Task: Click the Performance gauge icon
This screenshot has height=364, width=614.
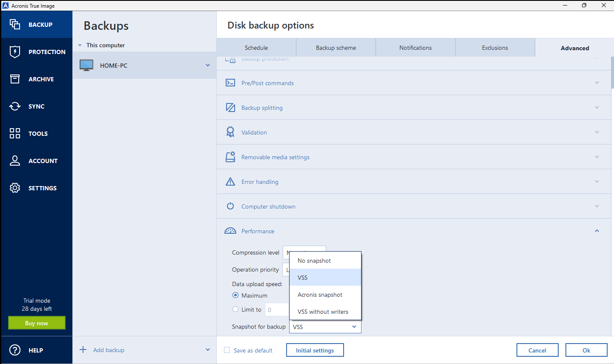Action: tap(230, 230)
